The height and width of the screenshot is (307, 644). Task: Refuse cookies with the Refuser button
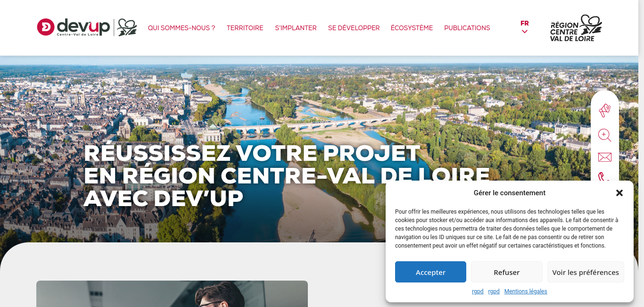pyautogui.click(x=507, y=272)
